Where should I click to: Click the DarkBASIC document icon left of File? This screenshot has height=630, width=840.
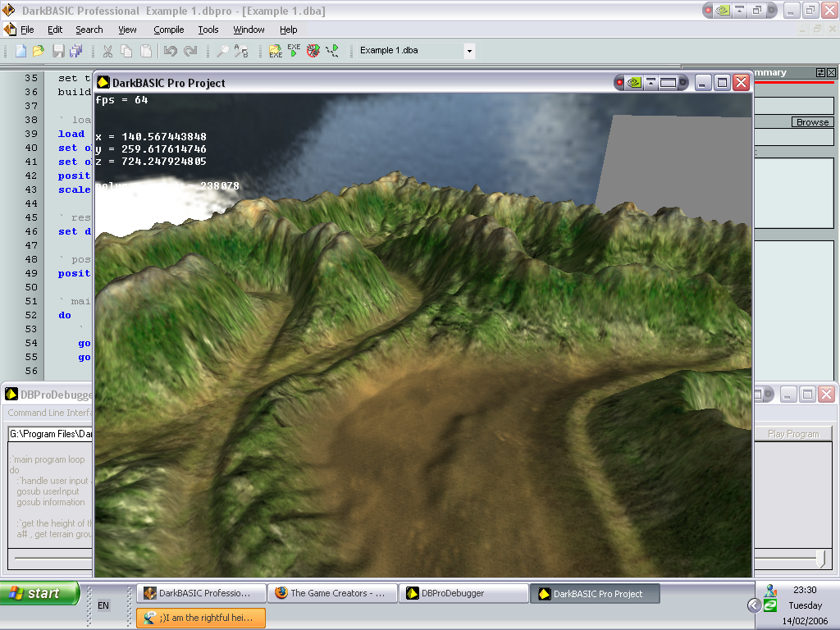tap(10, 30)
